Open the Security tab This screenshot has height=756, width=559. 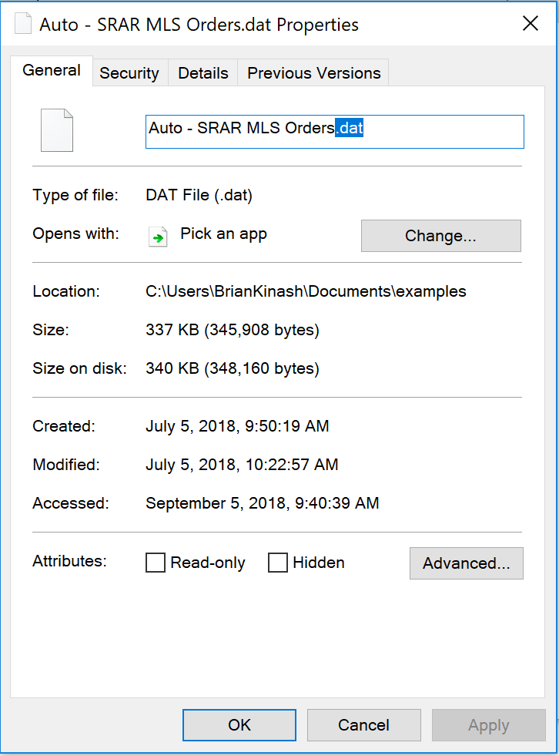129,72
